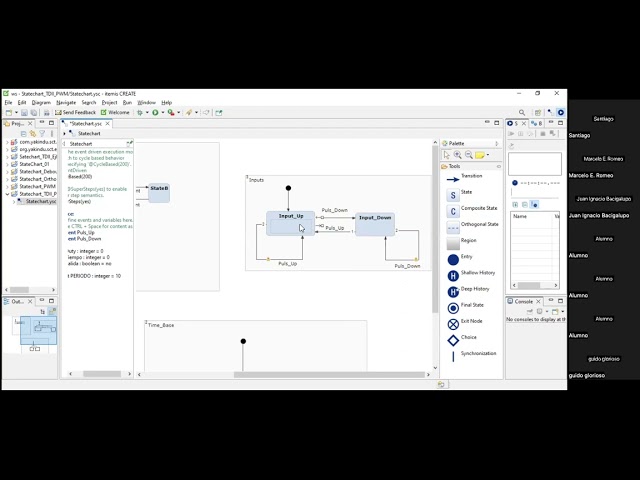Viewport: 640px width, 480px height.
Task: Toggle pin on the Statechart definition section
Action: (129, 143)
